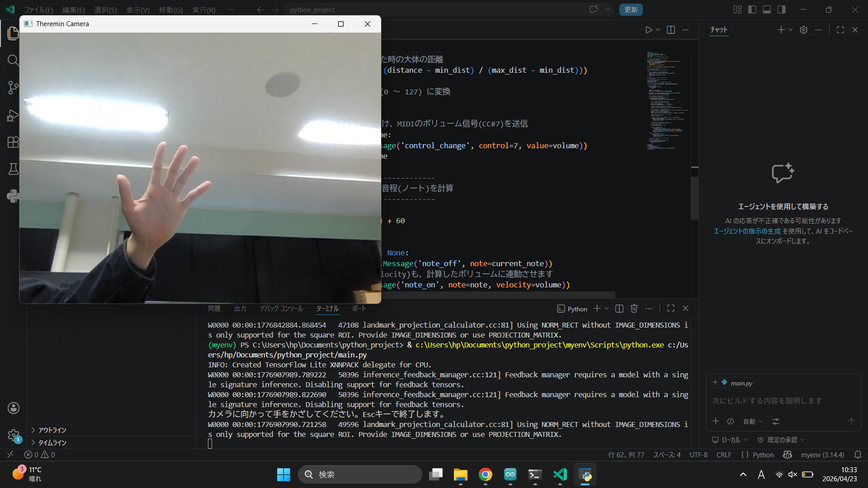Open chat settings gear icon

coord(803,30)
